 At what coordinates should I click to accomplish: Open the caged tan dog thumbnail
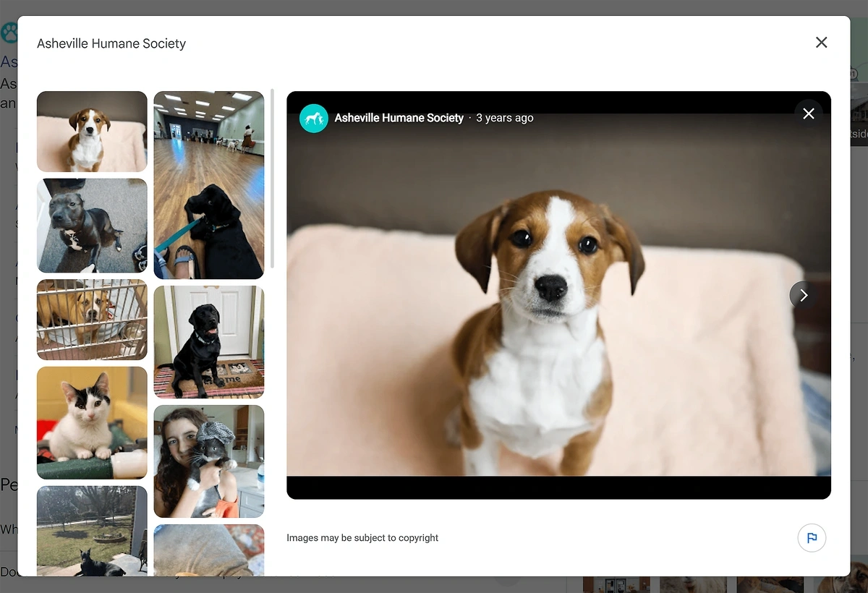92,320
